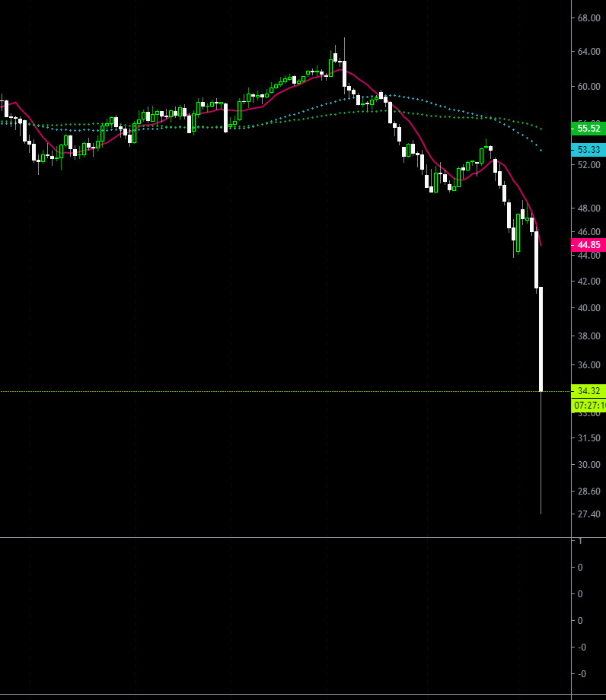Select the 60.00 mark on price axis
This screenshot has height=700, width=606.
point(588,87)
